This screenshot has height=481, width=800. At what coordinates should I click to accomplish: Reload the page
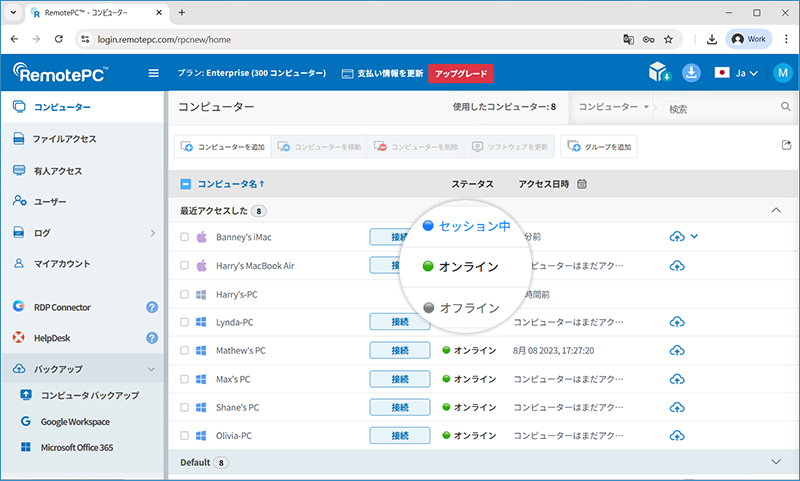coord(59,39)
